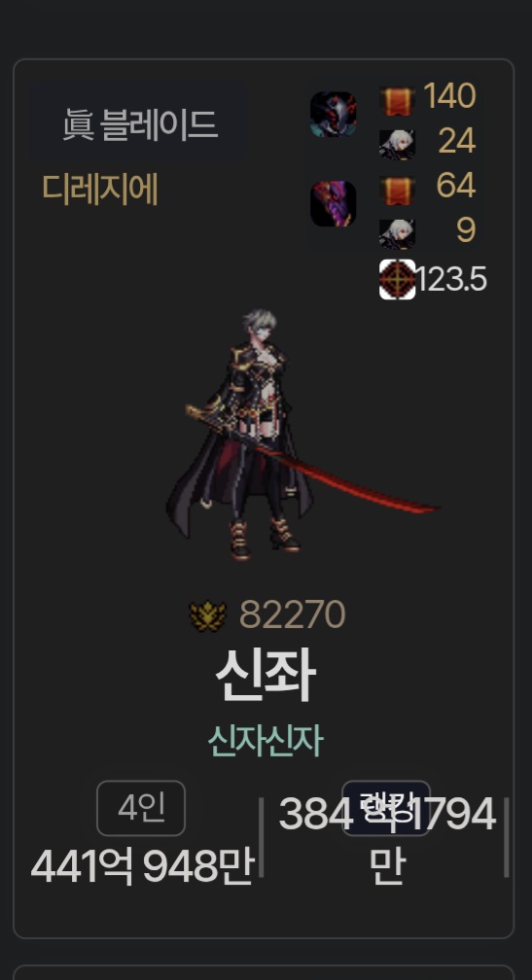This screenshot has height=980, width=532.
Task: Click the red scroll icon beside 64
Action: coord(397,190)
